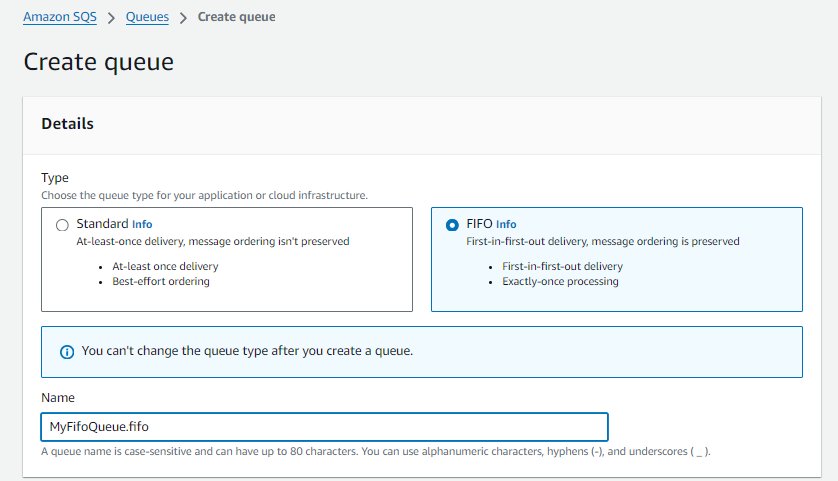
Task: Click the can't change queue type notice text
Action: (247, 352)
